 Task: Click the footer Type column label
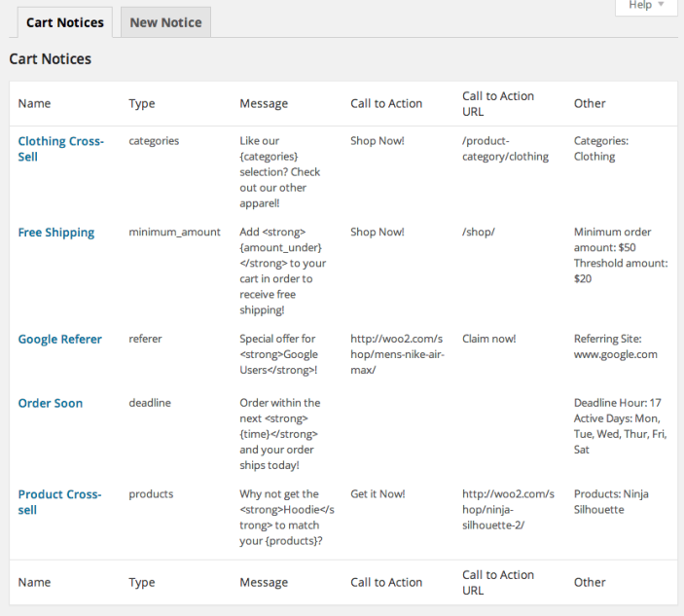click(142, 582)
